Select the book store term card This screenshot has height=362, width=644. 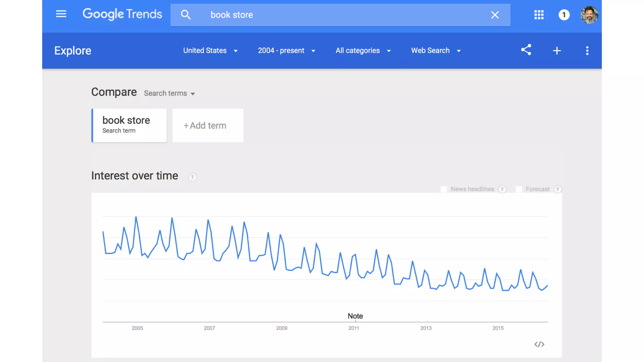[129, 125]
